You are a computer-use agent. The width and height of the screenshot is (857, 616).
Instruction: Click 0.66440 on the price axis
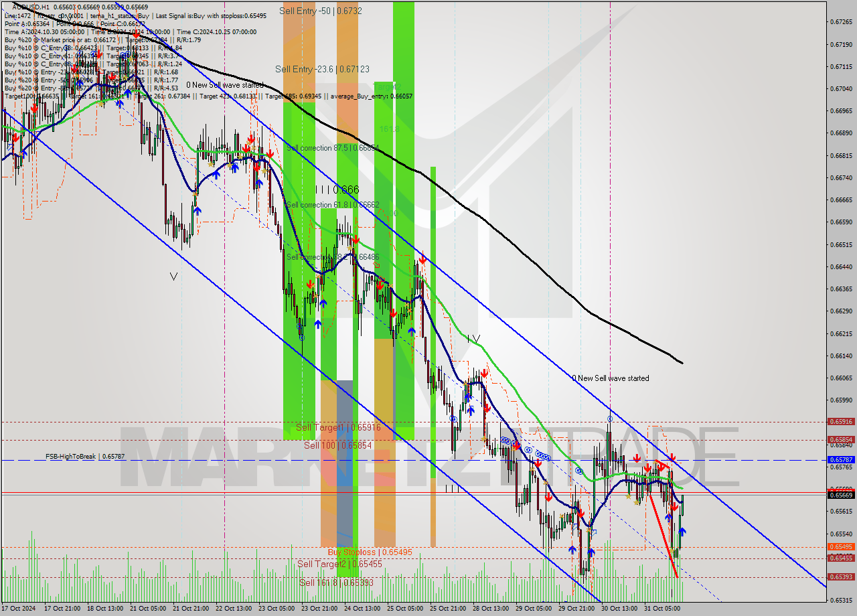[x=840, y=266]
